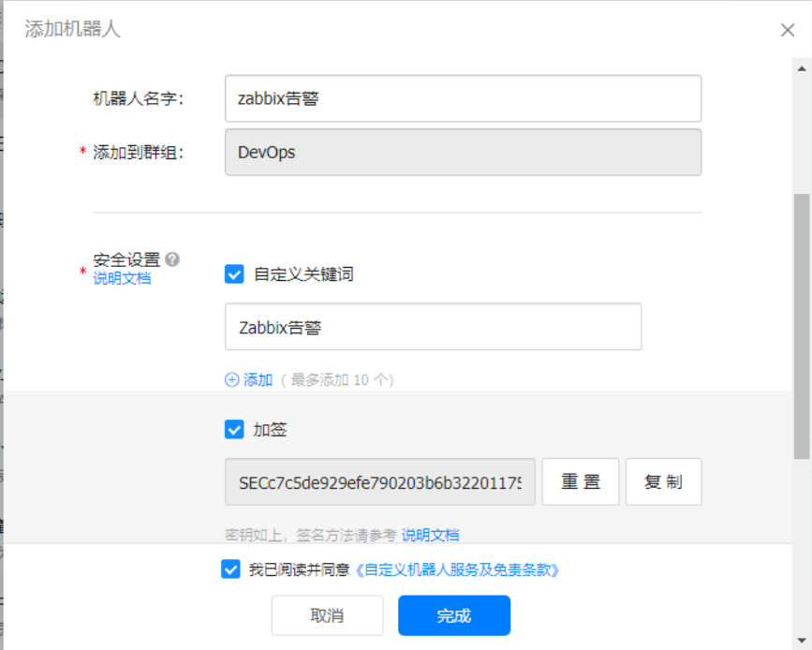Open 自定义机器人服务及免责条款 link
The height and width of the screenshot is (650, 812).
457,569
